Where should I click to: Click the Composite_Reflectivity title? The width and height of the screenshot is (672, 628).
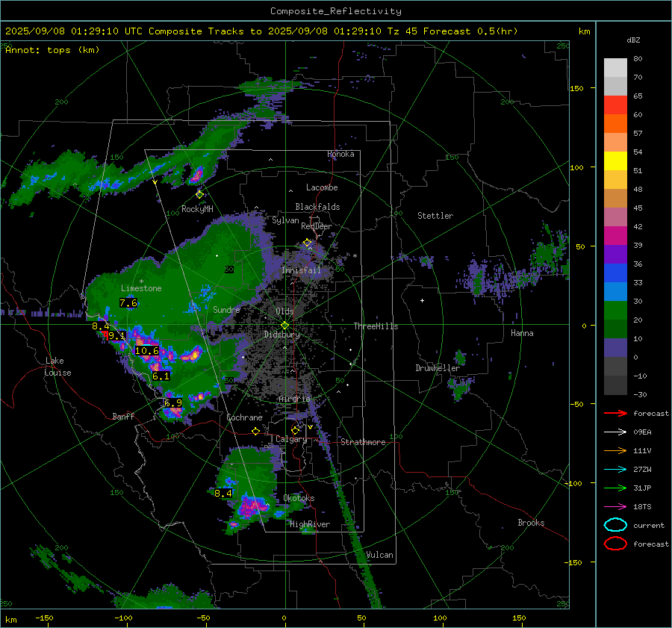336,11
